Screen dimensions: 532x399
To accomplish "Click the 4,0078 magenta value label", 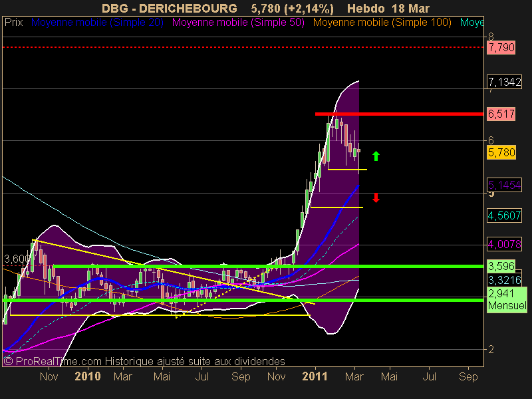I will click(x=504, y=244).
